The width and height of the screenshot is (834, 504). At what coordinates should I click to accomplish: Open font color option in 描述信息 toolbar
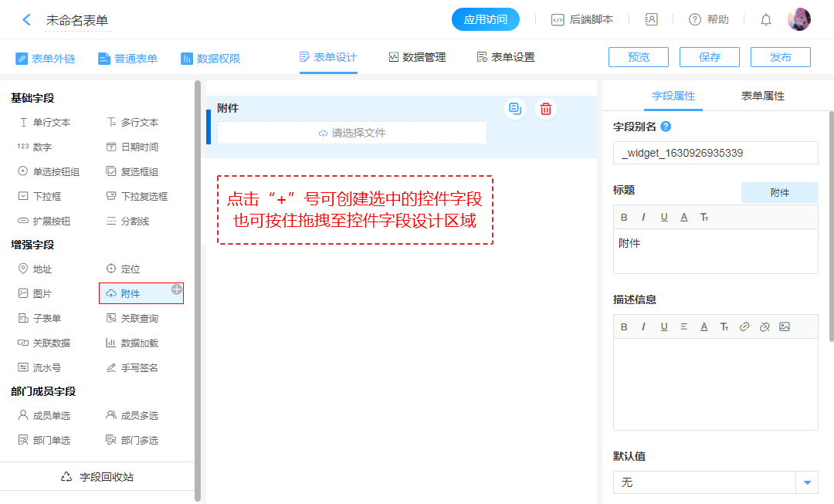pos(704,326)
